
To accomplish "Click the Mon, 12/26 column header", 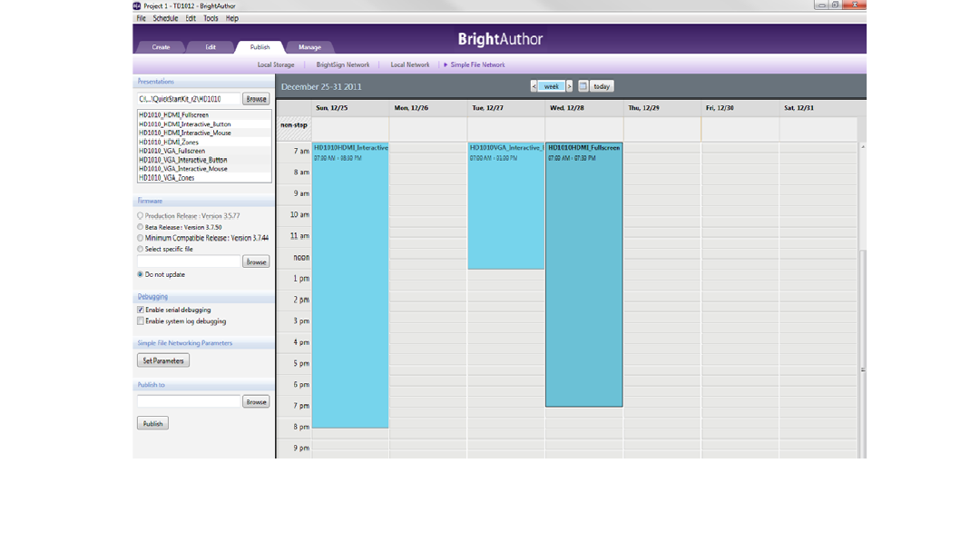I will pyautogui.click(x=428, y=108).
